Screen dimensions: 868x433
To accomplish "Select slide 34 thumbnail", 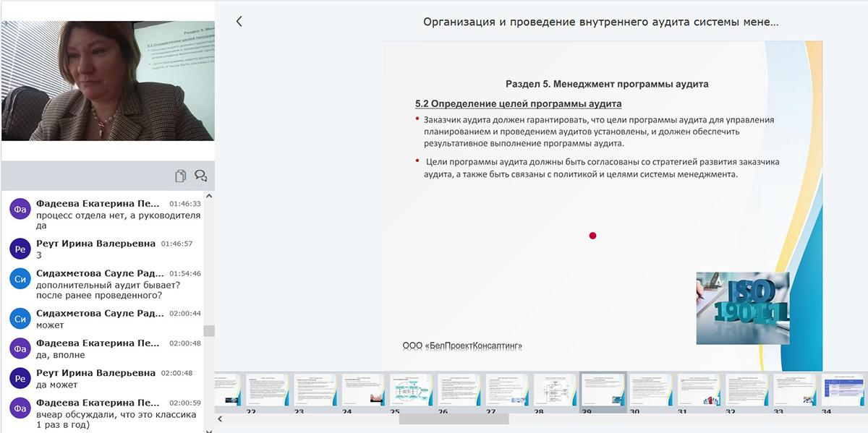I will (x=841, y=390).
